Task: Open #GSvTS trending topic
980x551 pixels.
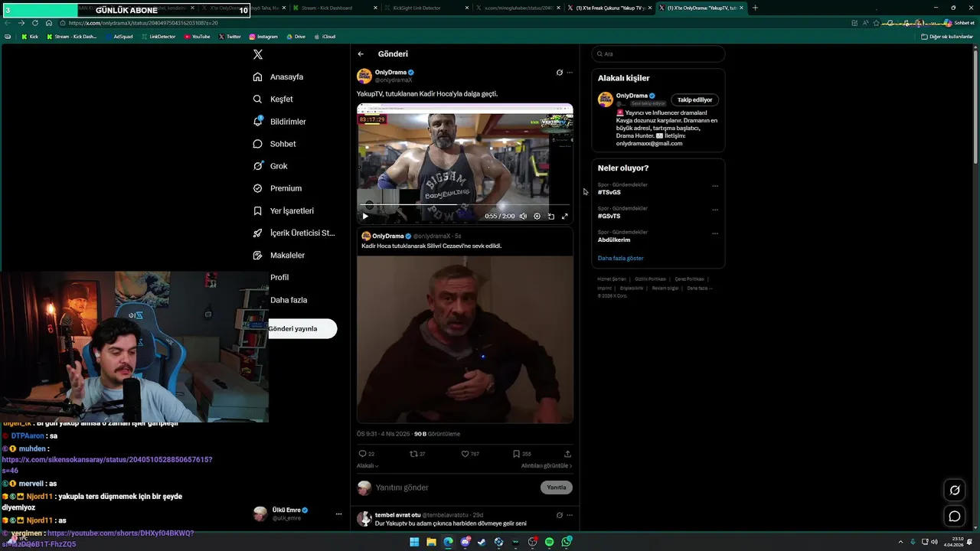Action: [609, 216]
